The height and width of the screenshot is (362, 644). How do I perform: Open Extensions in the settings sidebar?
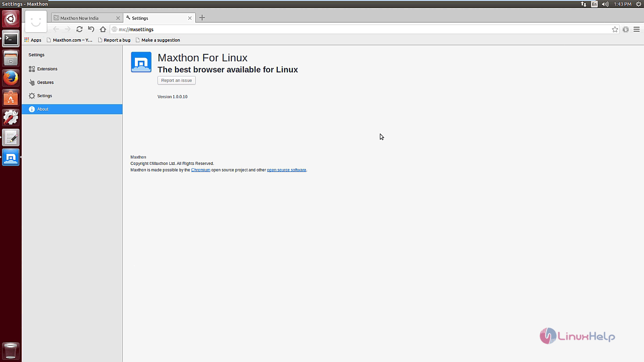[x=72, y=69]
